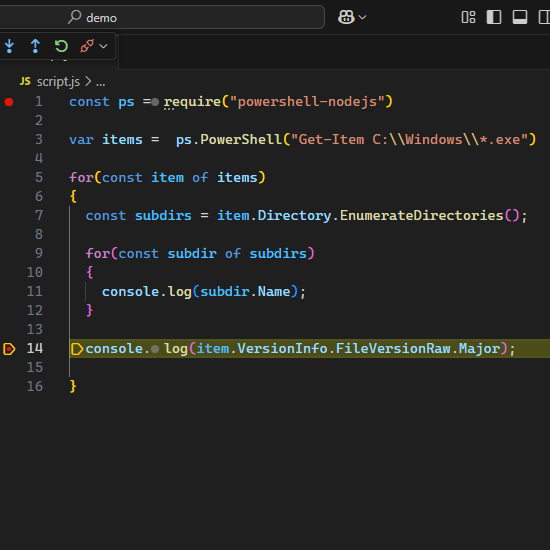The width and height of the screenshot is (550, 550).
Task: Click the items variable on line 3
Action: point(122,140)
